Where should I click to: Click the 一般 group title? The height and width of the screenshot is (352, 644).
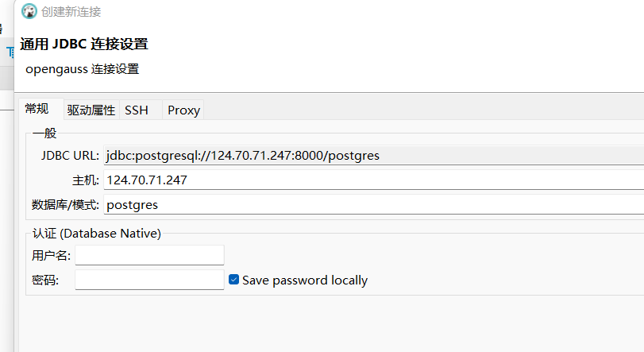point(44,133)
